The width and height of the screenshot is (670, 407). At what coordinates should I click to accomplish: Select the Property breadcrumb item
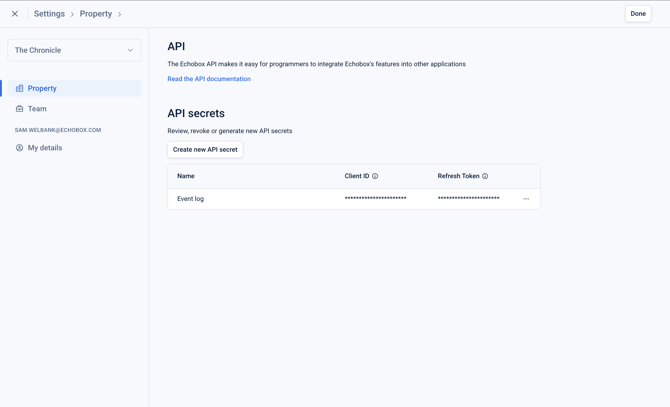(x=96, y=14)
